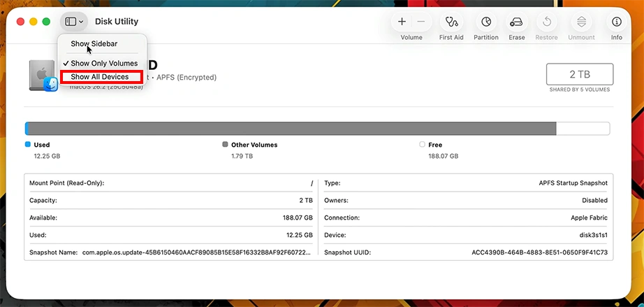
Task: Click the Other Volumes legend label
Action: pos(254,145)
